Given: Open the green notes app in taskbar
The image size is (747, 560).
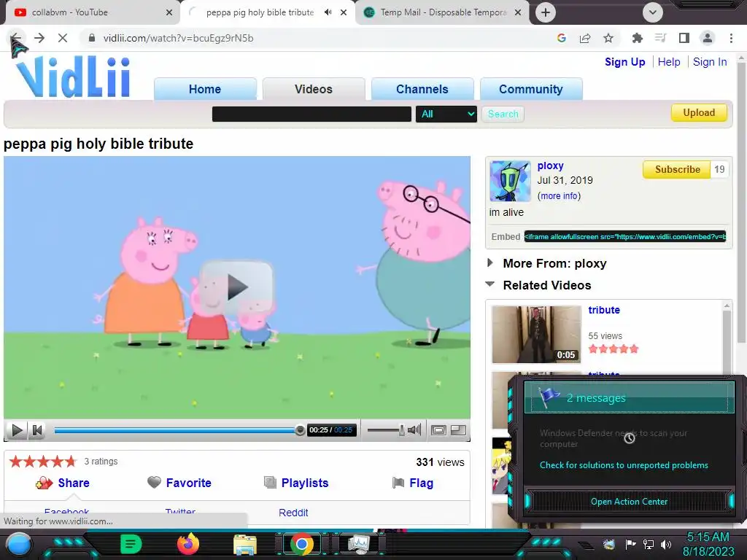Looking at the screenshot, I should (x=131, y=544).
